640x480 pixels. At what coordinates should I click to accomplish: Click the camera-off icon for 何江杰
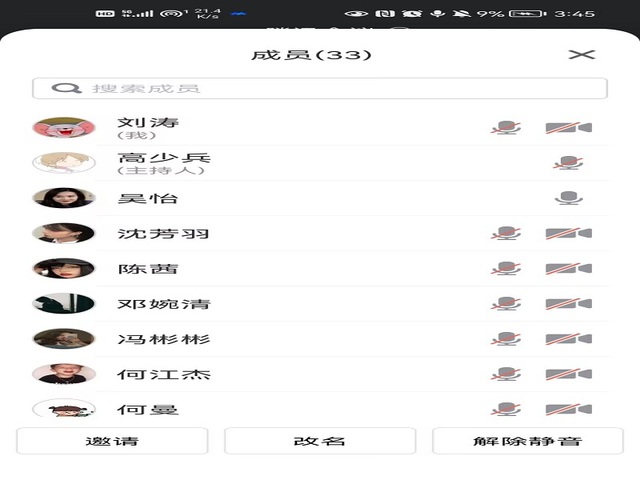click(x=568, y=375)
